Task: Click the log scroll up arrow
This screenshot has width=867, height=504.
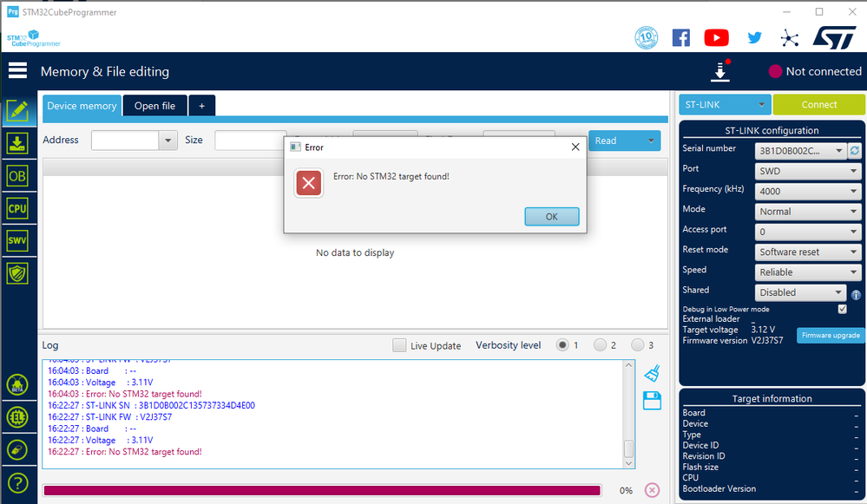Action: tap(628, 365)
